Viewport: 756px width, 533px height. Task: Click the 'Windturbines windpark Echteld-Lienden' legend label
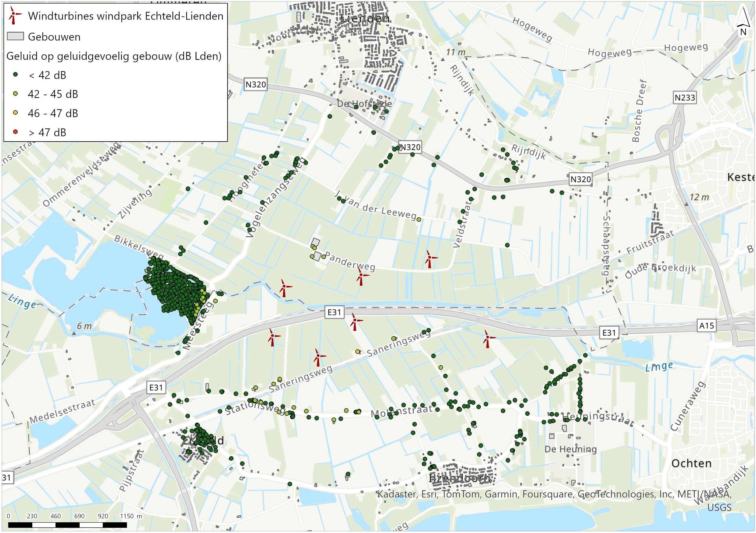click(125, 16)
